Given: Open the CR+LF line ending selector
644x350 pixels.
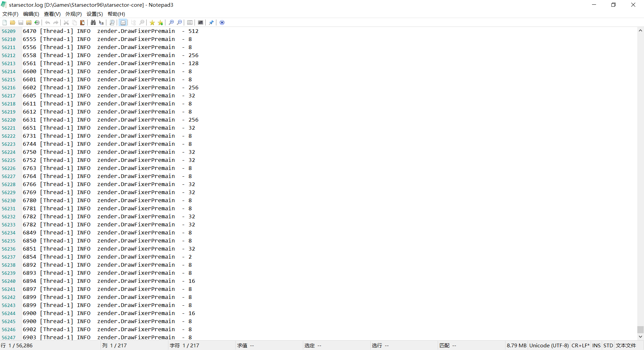Looking at the screenshot, I should [x=580, y=345].
